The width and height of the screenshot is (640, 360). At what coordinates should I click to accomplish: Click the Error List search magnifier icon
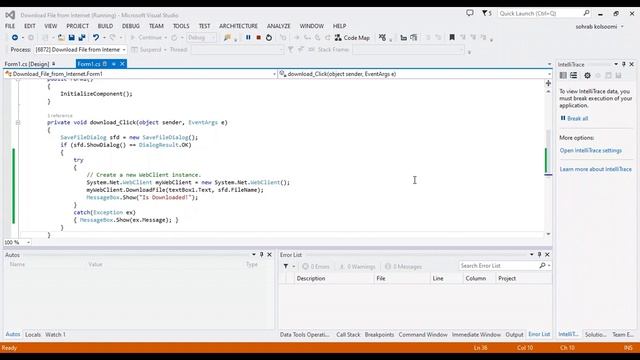click(x=542, y=266)
